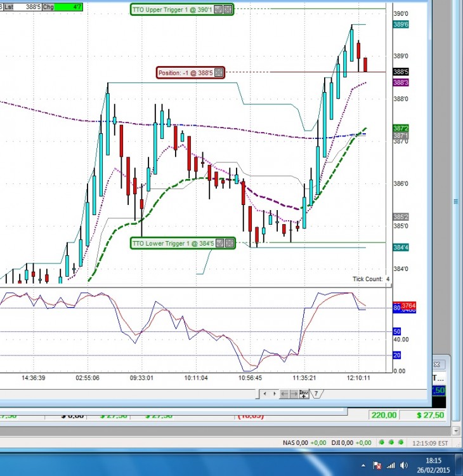Select the chart tab labeled 7
The image size is (463, 476).
316,393
